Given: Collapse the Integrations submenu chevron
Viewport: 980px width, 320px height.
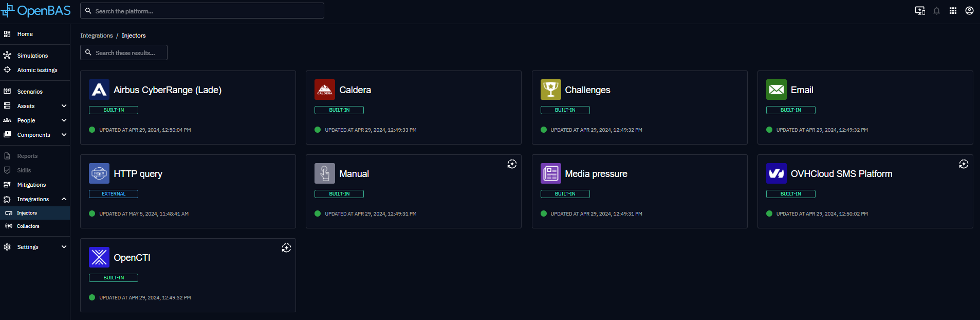Looking at the screenshot, I should pos(64,199).
